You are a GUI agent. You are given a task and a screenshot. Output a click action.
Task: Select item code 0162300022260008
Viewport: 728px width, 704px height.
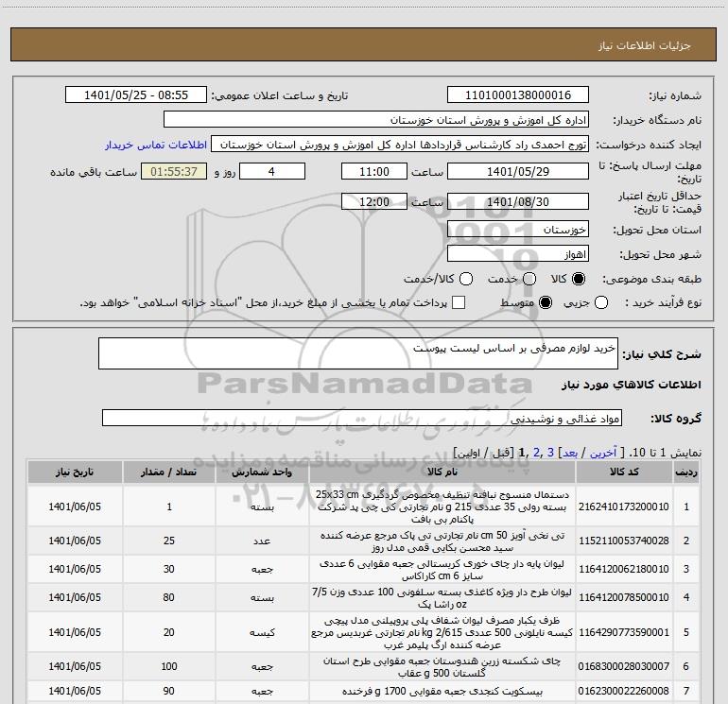point(624,691)
